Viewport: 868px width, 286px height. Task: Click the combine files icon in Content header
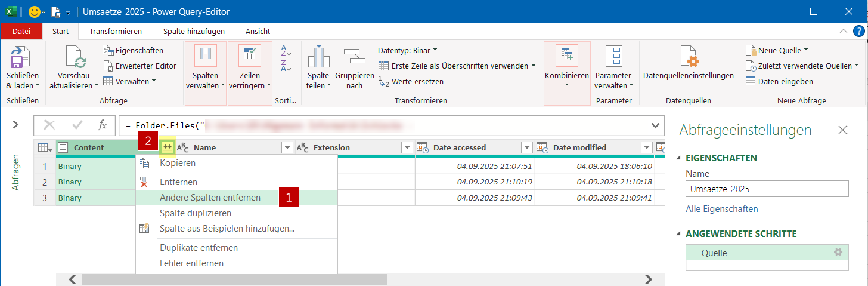[168, 147]
